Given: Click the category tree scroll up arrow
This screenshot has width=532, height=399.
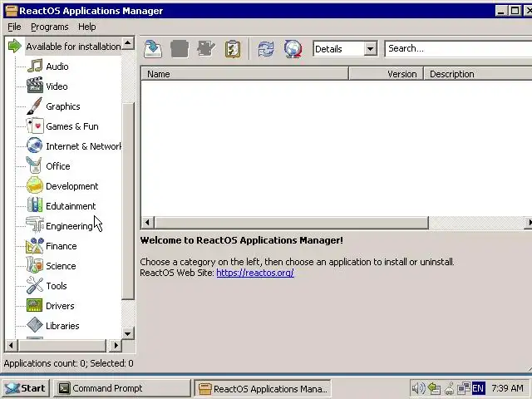Looking at the screenshot, I should click(127, 43).
